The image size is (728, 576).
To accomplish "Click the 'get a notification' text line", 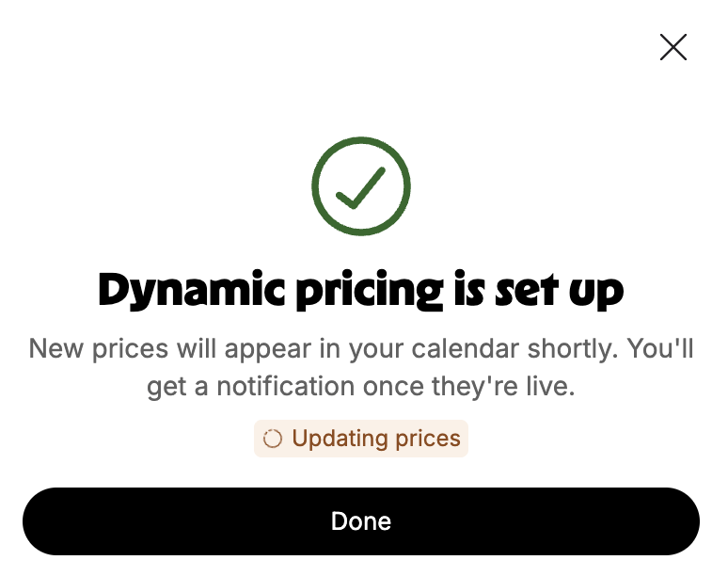I will tap(361, 386).
